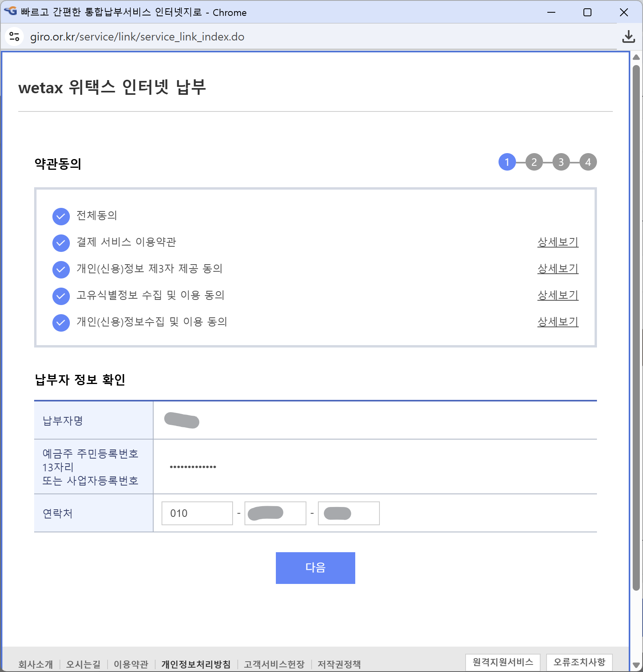Toggle 개인(신용)정보수집 및 이용 동의 checkbox
The width and height of the screenshot is (643, 672).
pyautogui.click(x=61, y=323)
